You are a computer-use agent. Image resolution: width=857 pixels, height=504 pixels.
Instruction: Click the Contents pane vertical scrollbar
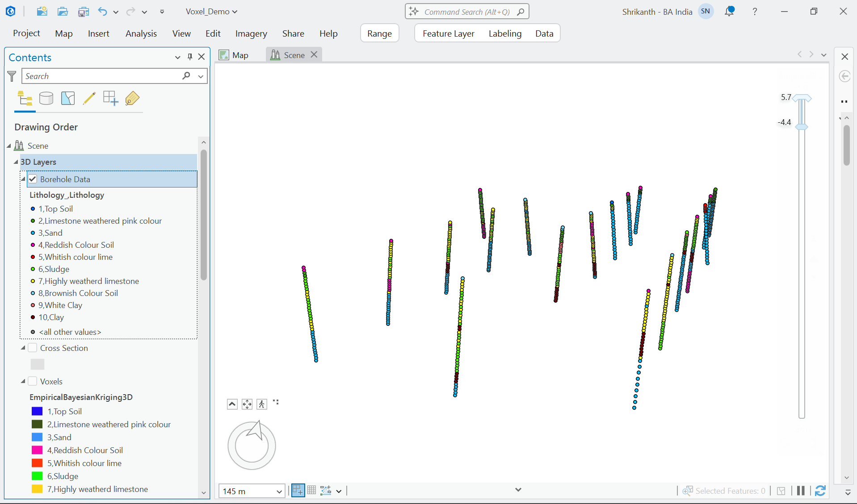tap(204, 214)
